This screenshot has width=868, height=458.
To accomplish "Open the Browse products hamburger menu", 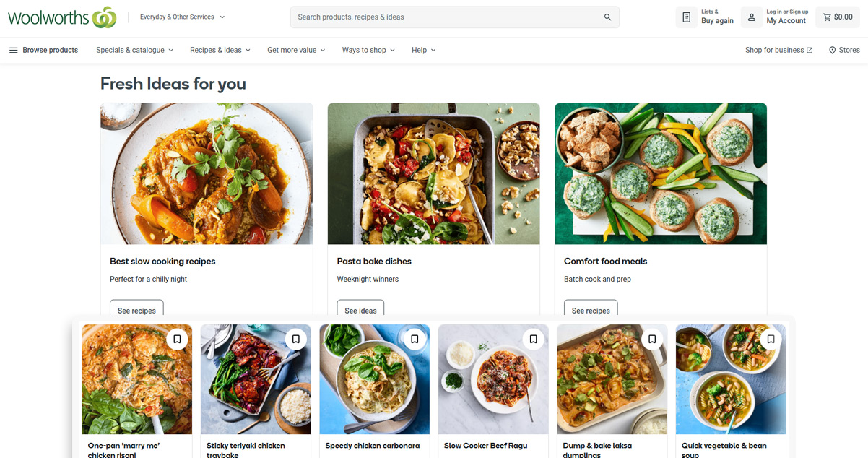I will tap(13, 50).
